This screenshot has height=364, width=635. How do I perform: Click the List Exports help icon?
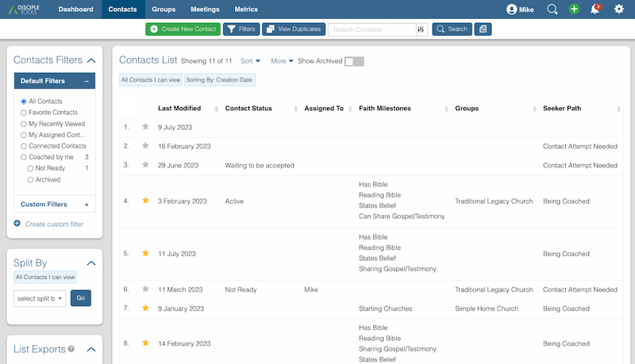[71, 349]
